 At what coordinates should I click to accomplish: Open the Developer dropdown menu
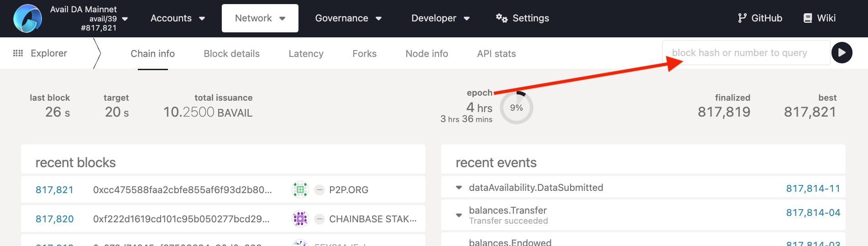(440, 18)
